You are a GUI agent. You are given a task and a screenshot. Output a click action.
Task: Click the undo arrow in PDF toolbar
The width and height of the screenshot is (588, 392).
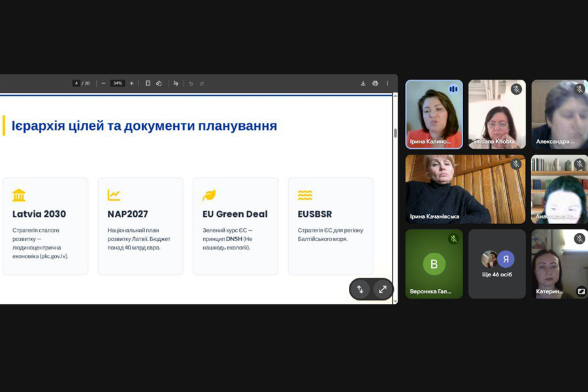tap(191, 83)
